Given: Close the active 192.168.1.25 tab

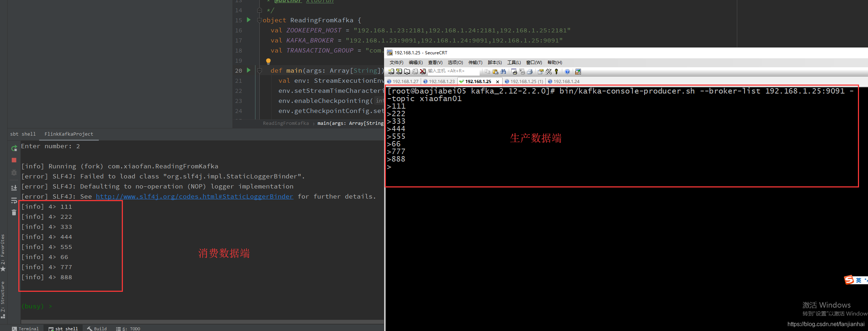Looking at the screenshot, I should pyautogui.click(x=498, y=82).
